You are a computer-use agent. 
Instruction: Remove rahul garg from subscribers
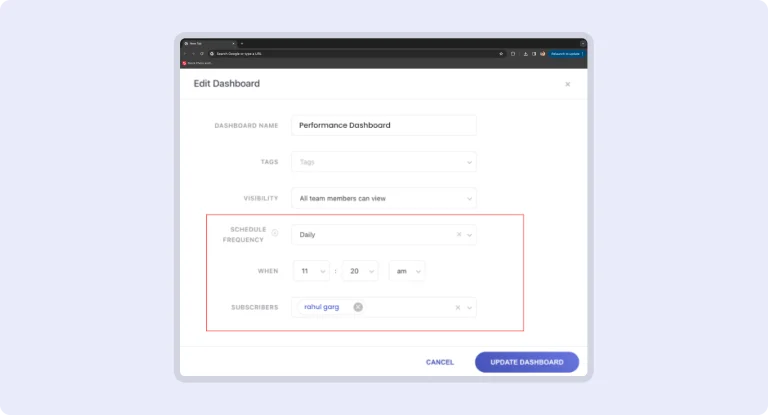pos(358,307)
